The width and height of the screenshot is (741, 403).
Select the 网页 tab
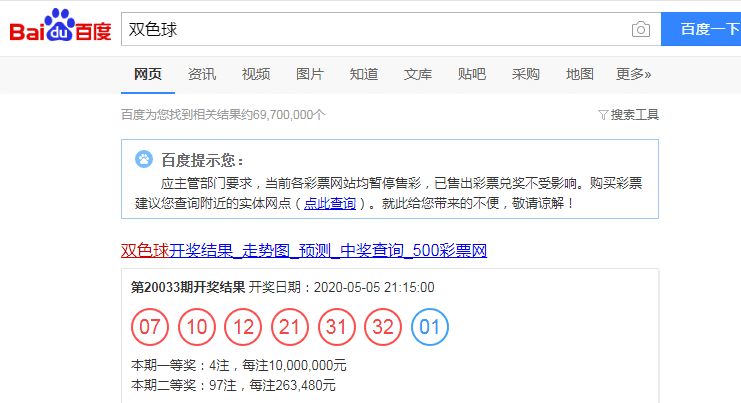pos(148,74)
